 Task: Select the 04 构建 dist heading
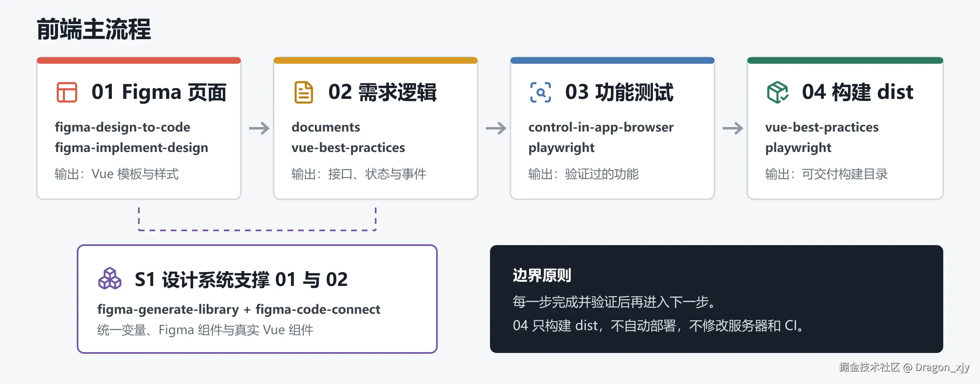point(857,92)
